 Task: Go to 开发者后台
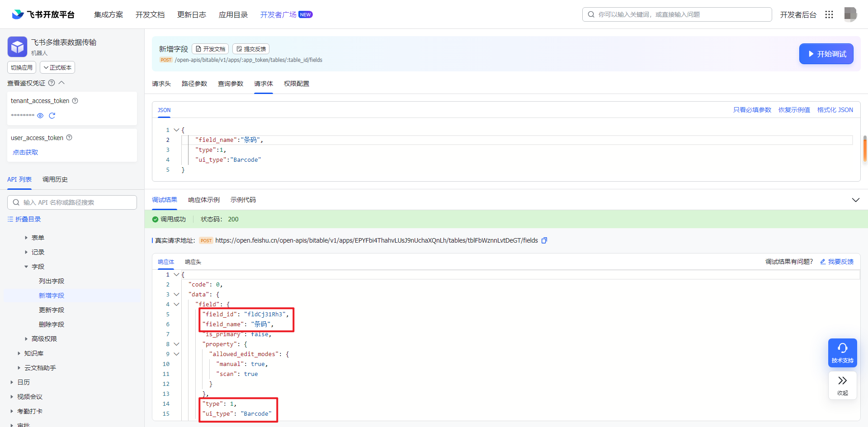(798, 14)
